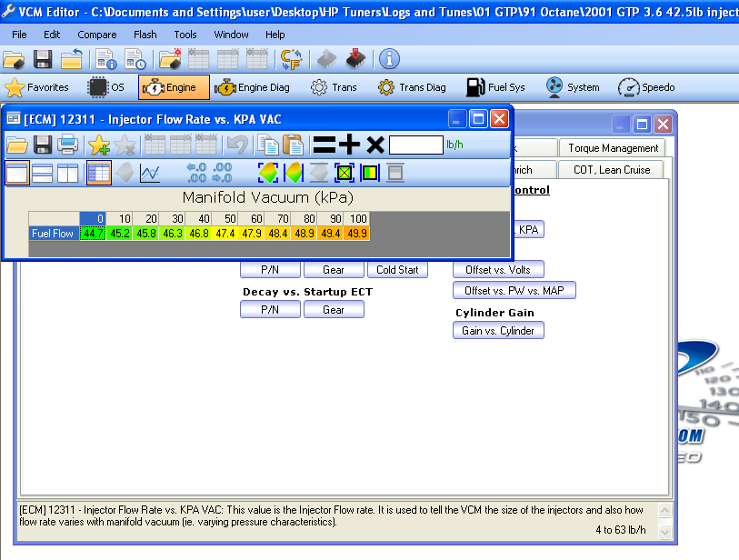Switch to horizontal split view layout

[43, 173]
